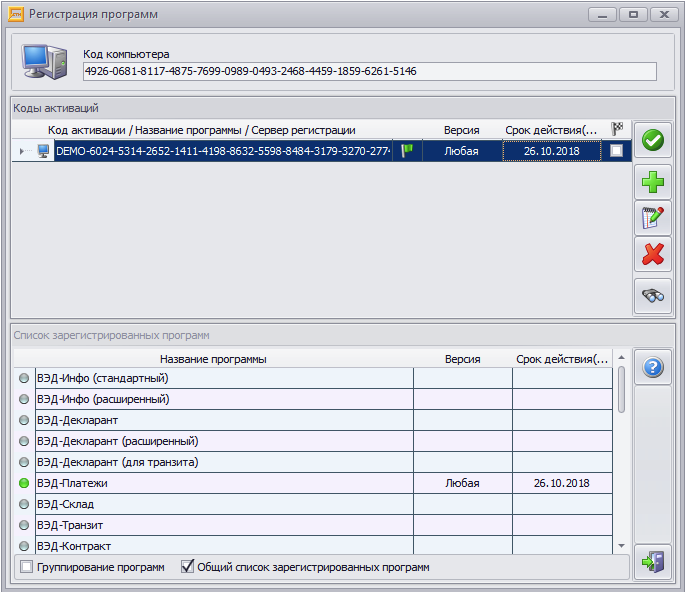
Task: Add activation code with green plus
Action: pyautogui.click(x=653, y=182)
